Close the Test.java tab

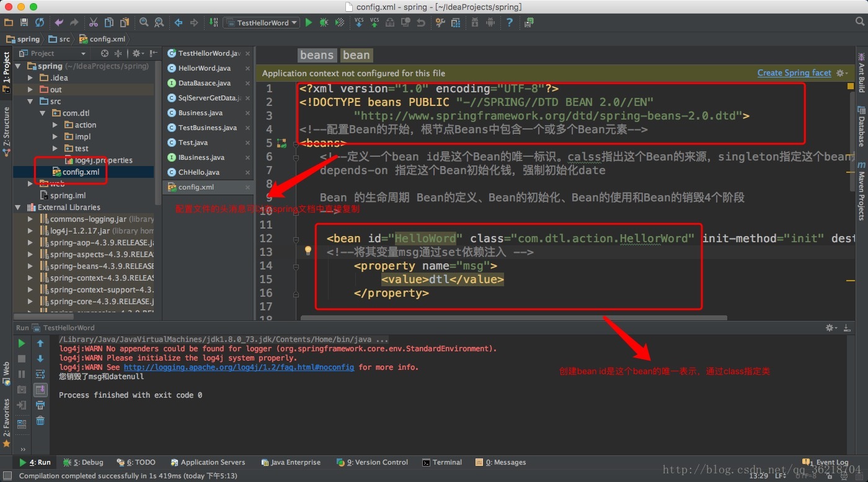click(247, 142)
